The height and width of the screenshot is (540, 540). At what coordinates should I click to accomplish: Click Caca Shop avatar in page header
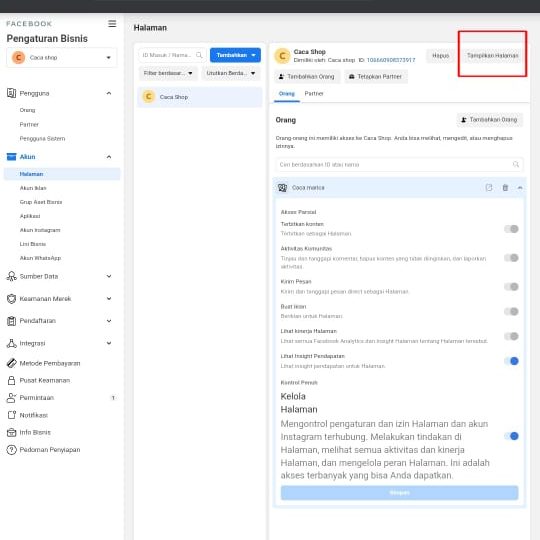pos(282,55)
